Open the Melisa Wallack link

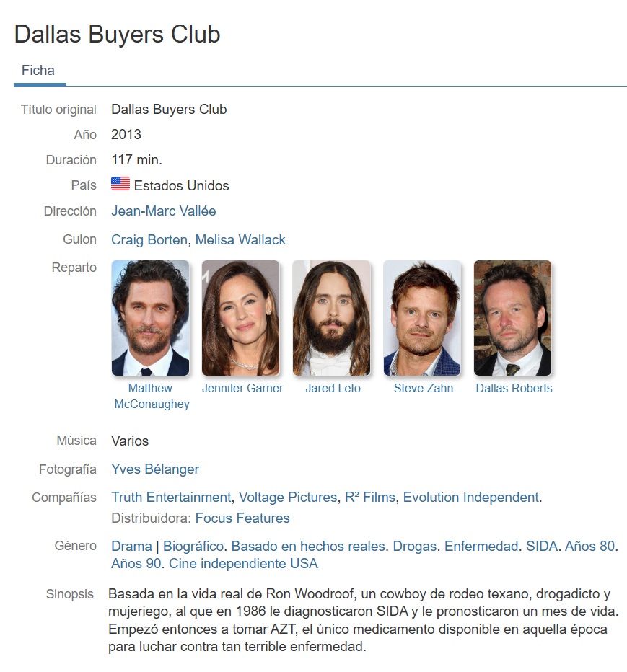coord(240,239)
